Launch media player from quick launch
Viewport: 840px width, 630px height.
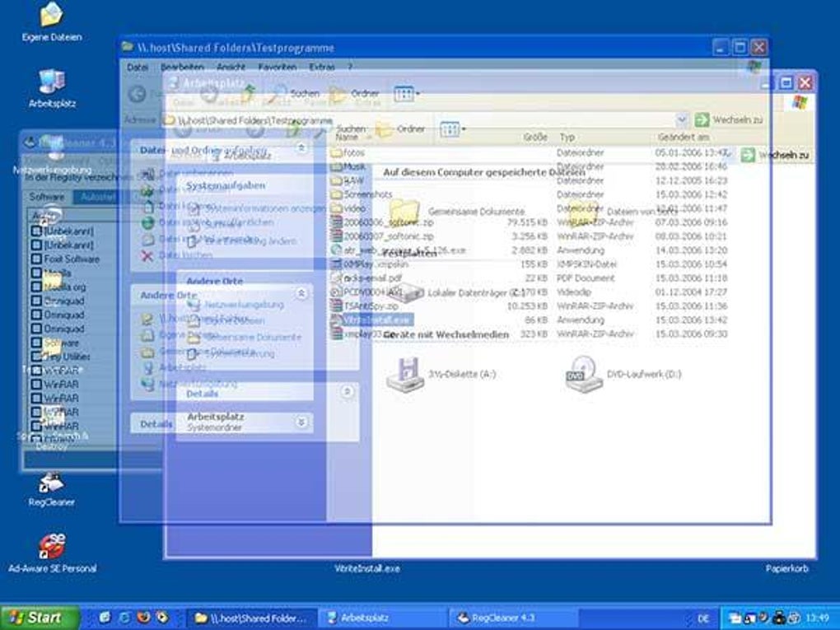[x=161, y=617]
